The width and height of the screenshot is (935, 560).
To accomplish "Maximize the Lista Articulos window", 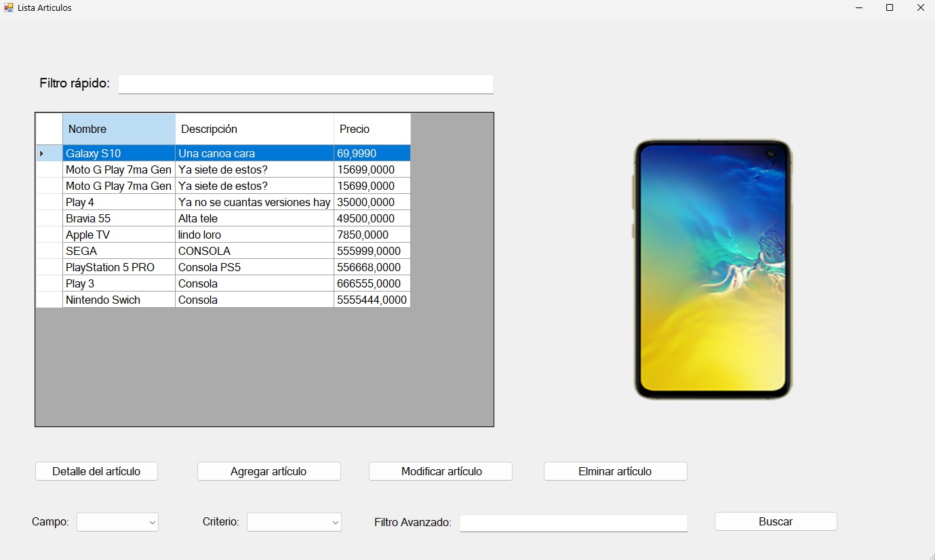I will click(x=889, y=7).
